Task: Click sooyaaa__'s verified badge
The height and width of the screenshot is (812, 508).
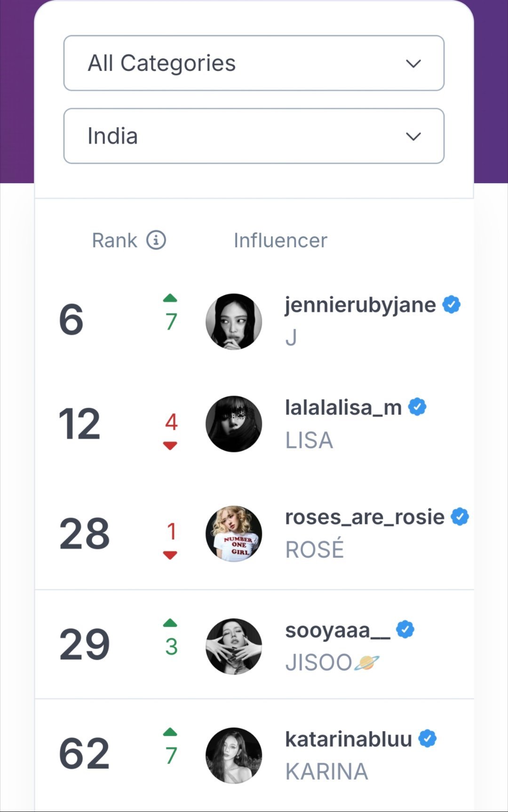Action: point(405,629)
